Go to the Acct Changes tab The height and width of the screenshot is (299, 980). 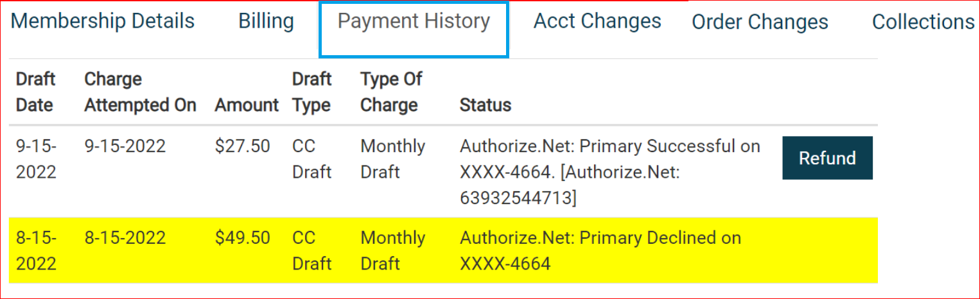click(597, 21)
